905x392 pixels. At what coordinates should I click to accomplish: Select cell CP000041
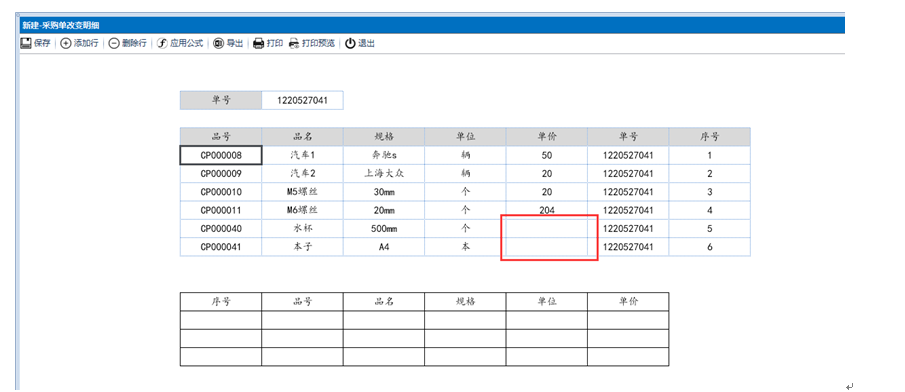(x=221, y=247)
